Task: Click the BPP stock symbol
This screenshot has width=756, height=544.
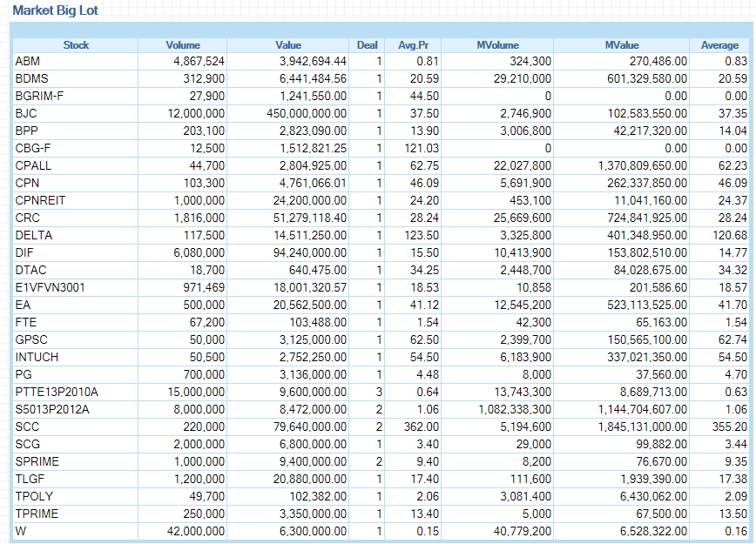Action: 26,131
